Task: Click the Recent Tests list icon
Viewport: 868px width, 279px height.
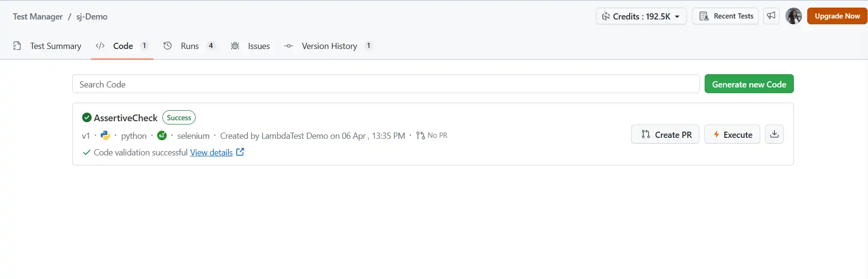Action: 704,16
